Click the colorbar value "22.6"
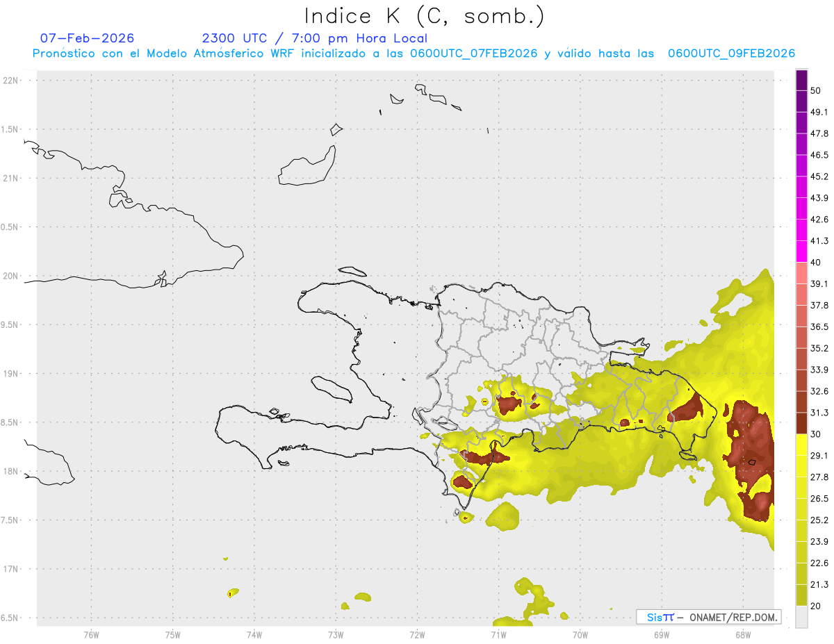 coord(819,564)
